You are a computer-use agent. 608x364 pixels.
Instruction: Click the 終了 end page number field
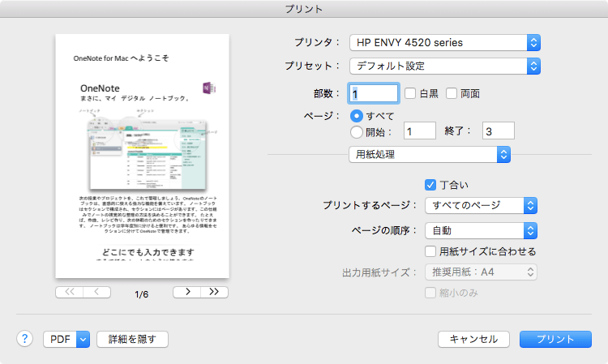tap(499, 131)
